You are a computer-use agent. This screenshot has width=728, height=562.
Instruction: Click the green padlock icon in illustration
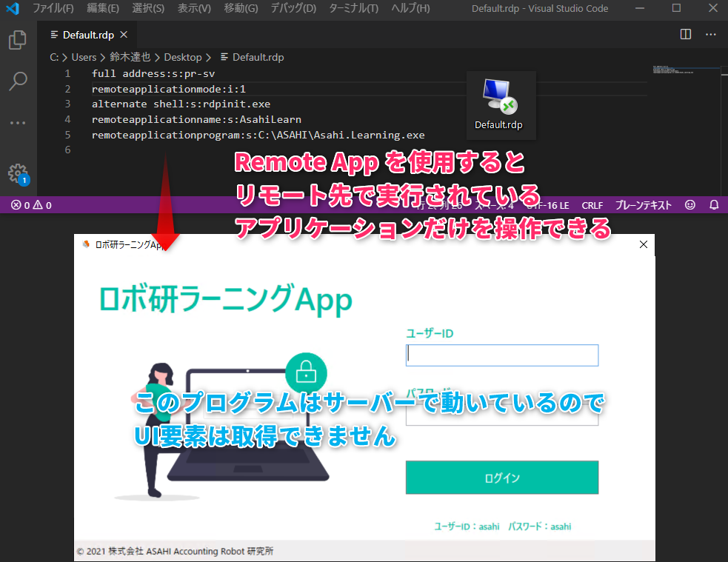pos(306,373)
